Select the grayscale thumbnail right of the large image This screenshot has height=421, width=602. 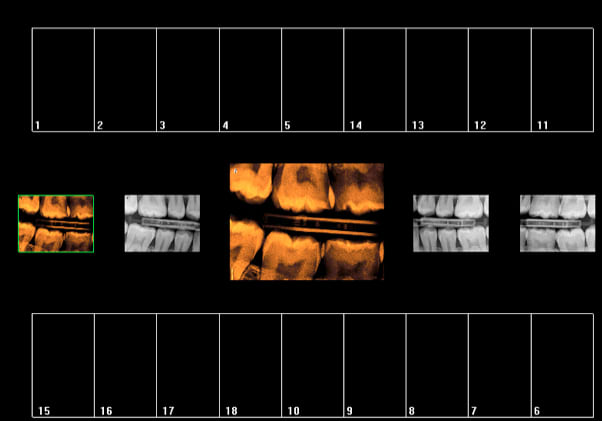pos(451,223)
